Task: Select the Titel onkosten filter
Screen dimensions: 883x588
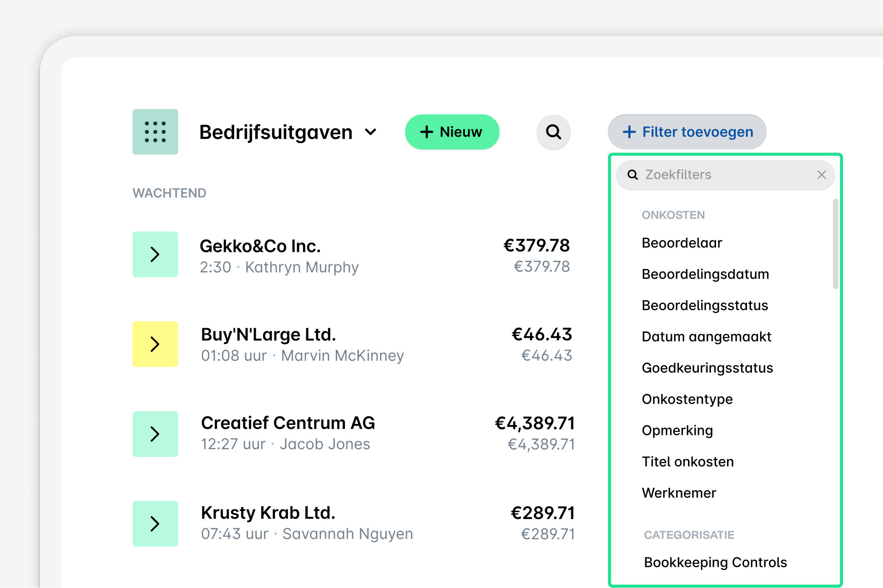Action: (688, 462)
